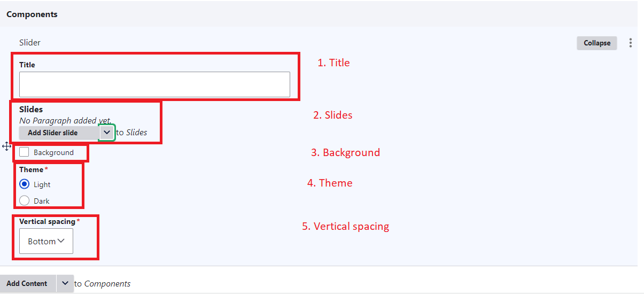
Task: Click the Components section header
Action: point(32,14)
